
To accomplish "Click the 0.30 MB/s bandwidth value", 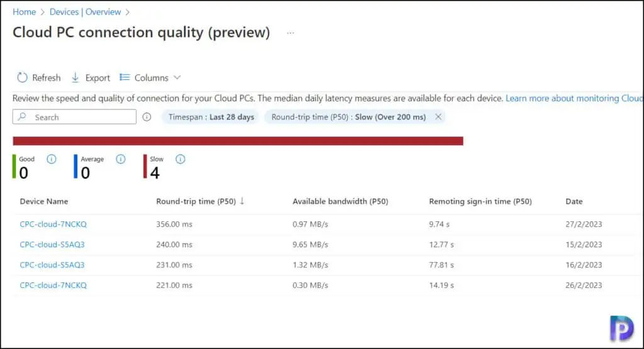I will [x=310, y=285].
